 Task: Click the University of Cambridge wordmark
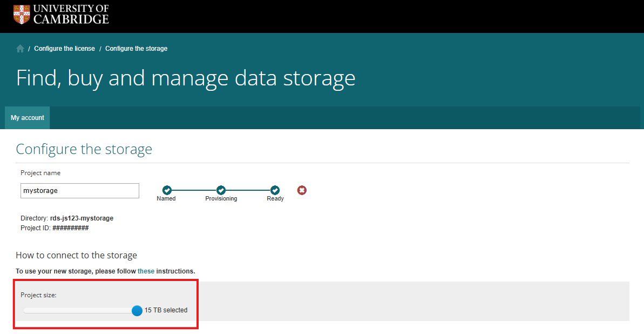coord(71,14)
